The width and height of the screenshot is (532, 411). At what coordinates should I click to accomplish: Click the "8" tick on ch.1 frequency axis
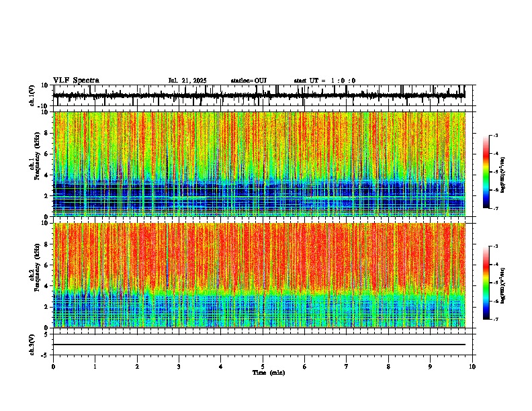coord(48,133)
